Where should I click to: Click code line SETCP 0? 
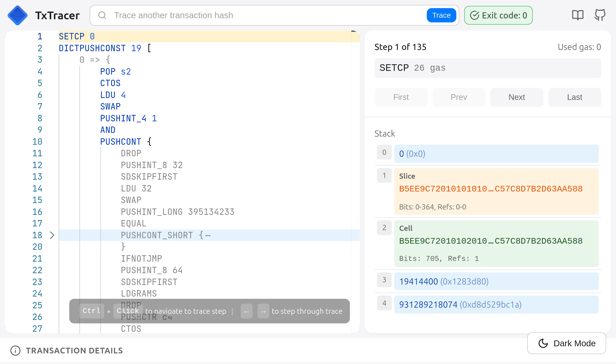77,36
